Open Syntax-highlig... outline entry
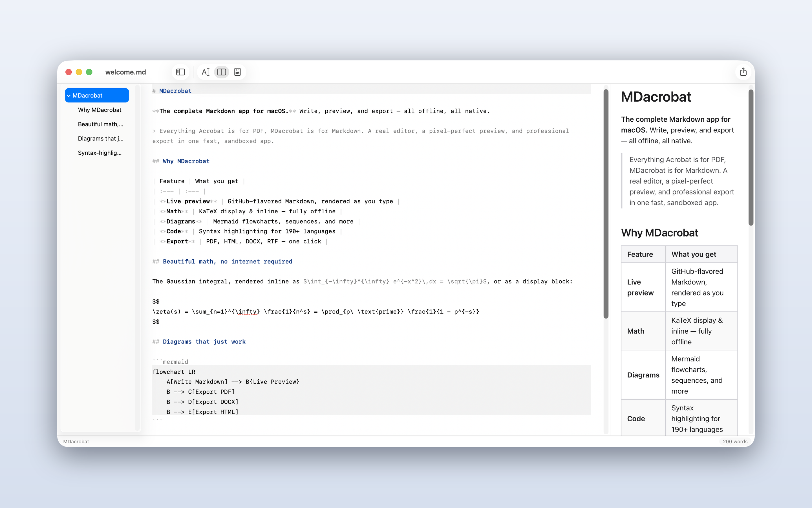Screen dimensions: 812x508 coord(100,153)
